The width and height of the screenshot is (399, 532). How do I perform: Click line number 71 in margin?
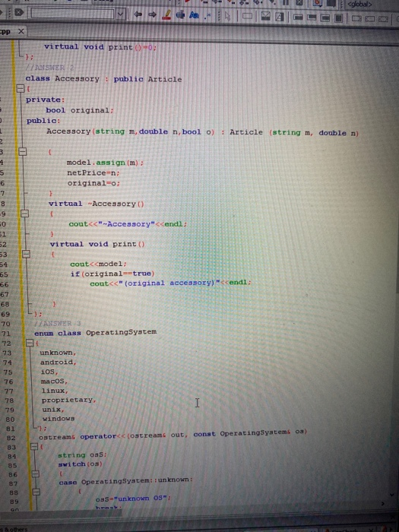[x=6, y=334]
